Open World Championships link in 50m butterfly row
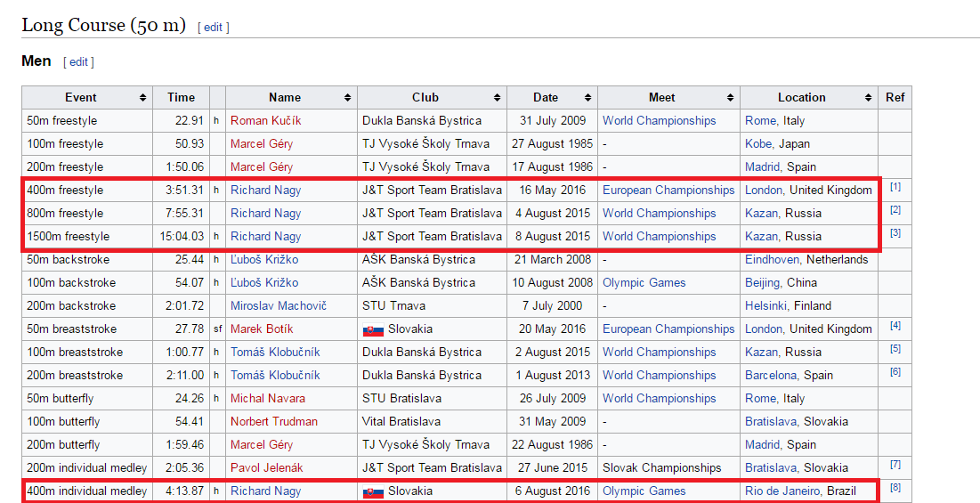980x503 pixels. pos(660,398)
